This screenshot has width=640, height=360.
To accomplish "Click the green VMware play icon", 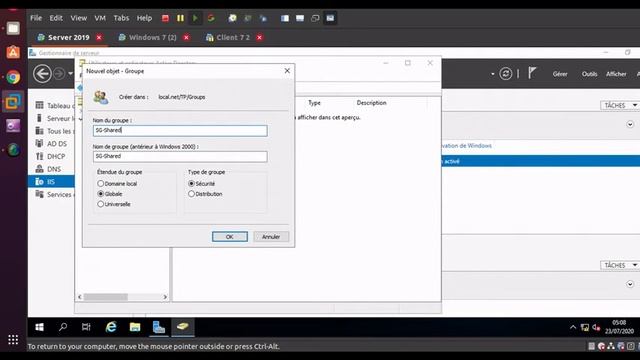I will [x=195, y=18].
